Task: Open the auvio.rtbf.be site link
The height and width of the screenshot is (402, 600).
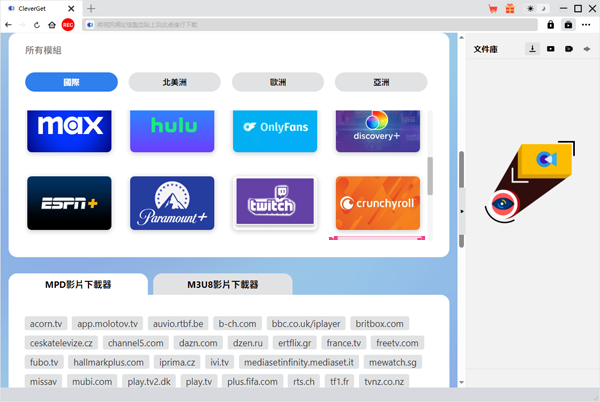Action: pyautogui.click(x=178, y=324)
